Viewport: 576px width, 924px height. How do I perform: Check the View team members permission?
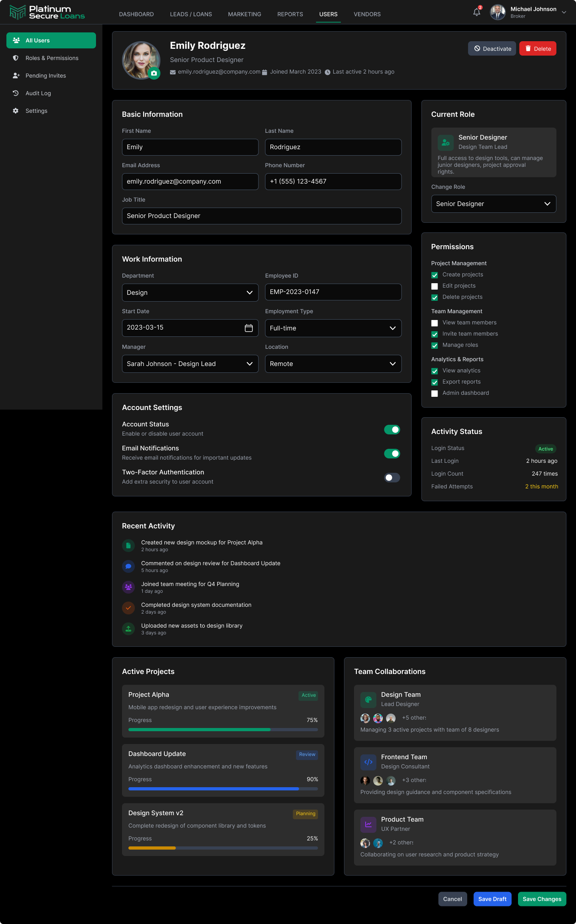[434, 323]
